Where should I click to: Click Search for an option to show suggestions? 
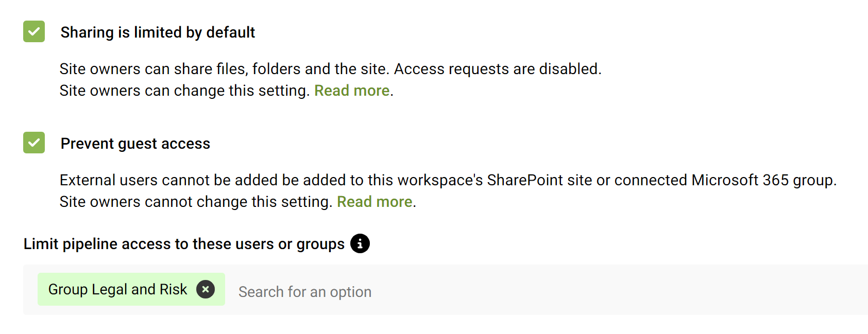pos(305,291)
